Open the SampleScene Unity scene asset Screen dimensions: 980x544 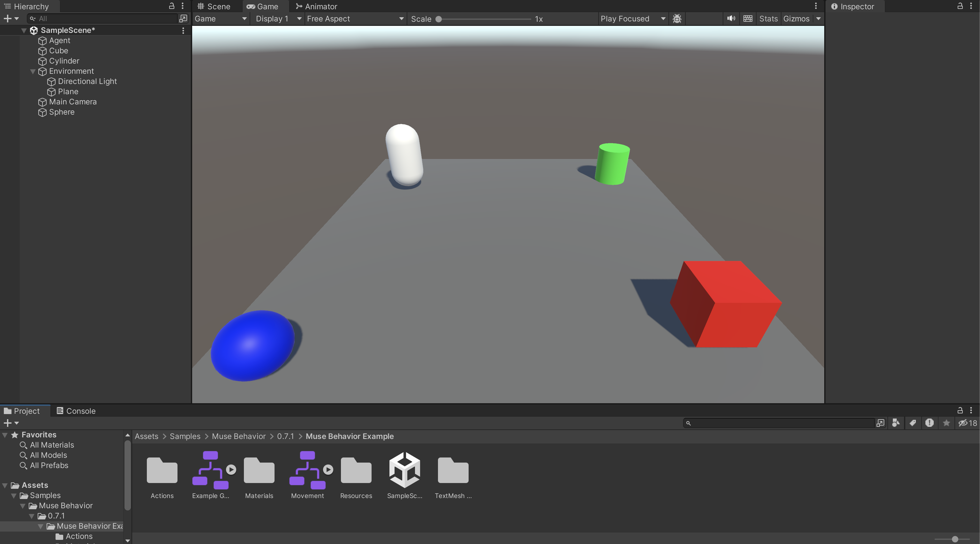tap(404, 471)
